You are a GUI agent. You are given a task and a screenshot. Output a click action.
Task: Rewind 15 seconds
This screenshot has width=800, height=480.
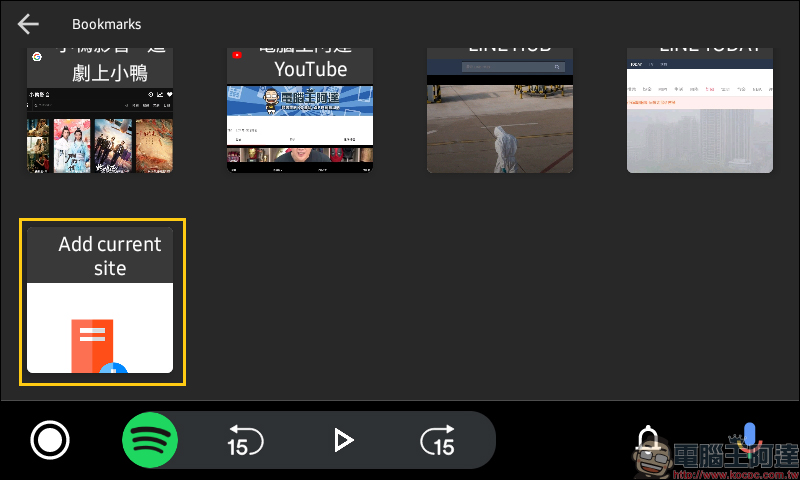click(245, 440)
